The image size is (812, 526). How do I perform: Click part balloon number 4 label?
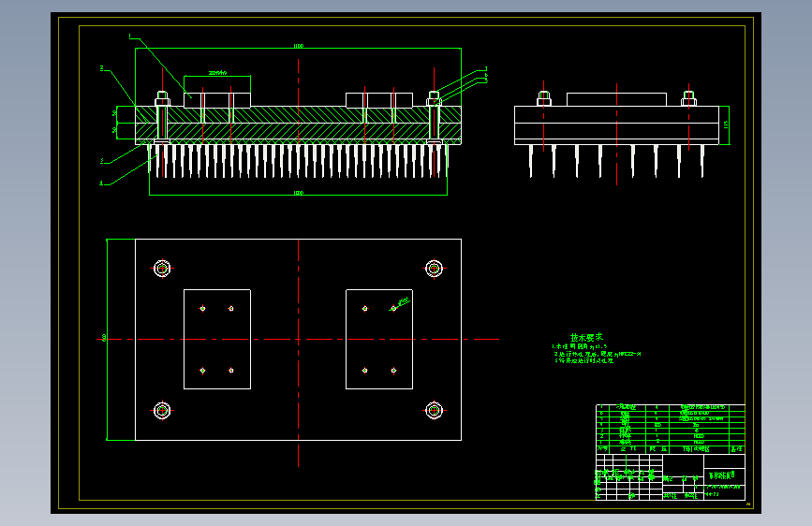coord(101,183)
